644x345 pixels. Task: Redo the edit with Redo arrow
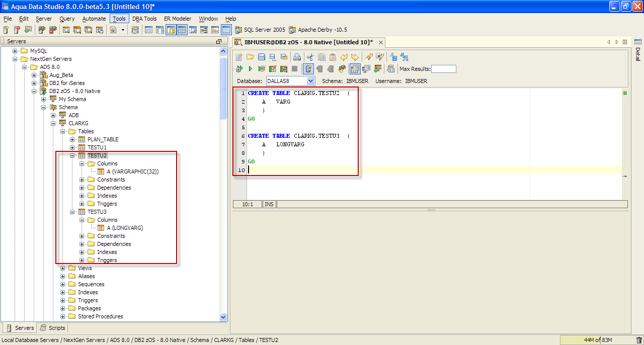click(x=355, y=57)
